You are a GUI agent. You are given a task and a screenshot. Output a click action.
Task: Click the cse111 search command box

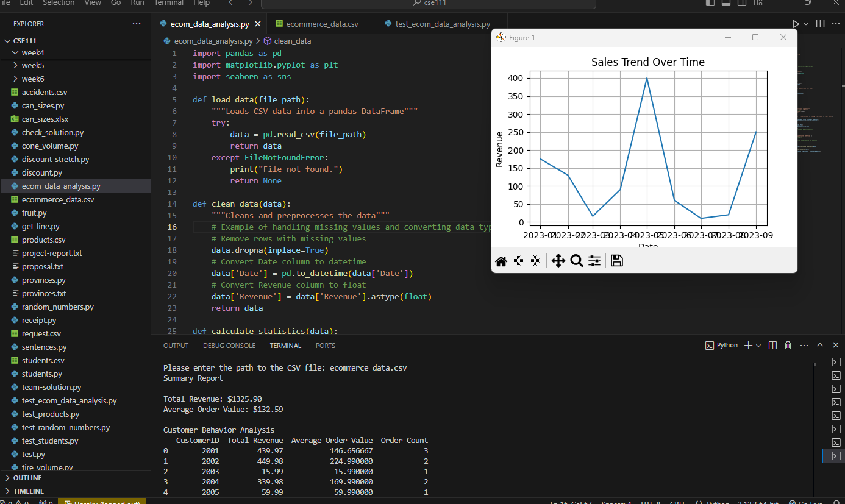coord(428,3)
